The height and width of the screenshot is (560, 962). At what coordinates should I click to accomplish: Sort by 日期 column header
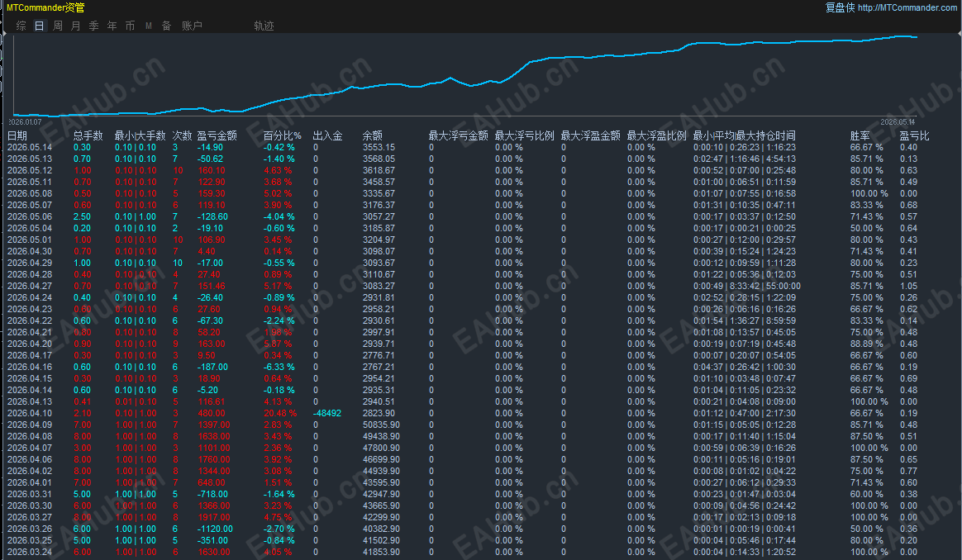[17, 135]
